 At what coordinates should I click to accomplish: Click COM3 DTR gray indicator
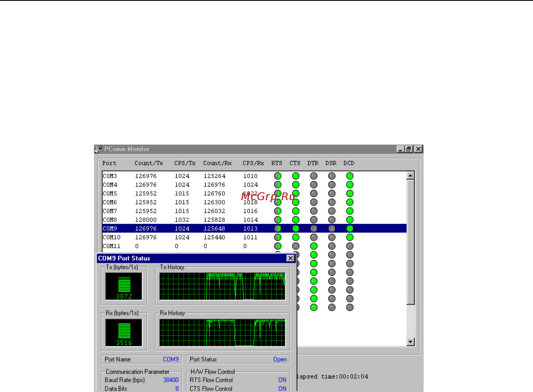pyautogui.click(x=314, y=176)
